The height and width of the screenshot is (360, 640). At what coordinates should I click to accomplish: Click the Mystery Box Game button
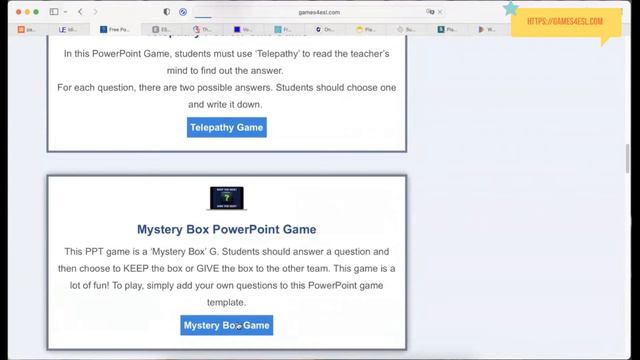pos(227,325)
